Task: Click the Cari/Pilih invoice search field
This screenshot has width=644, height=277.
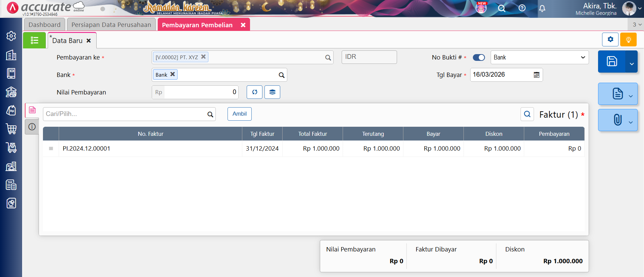Action: 124,114
